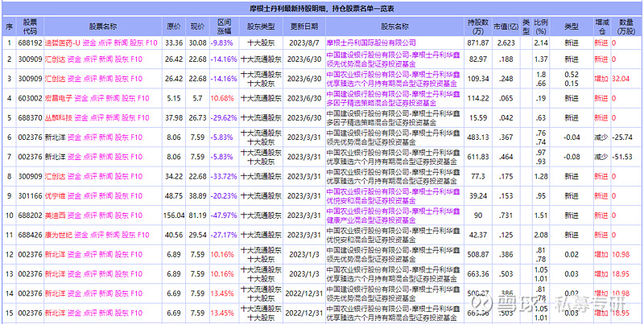Open 资金 link in the 优宁维 row
644x324 pixels.
pyautogui.click(x=74, y=195)
